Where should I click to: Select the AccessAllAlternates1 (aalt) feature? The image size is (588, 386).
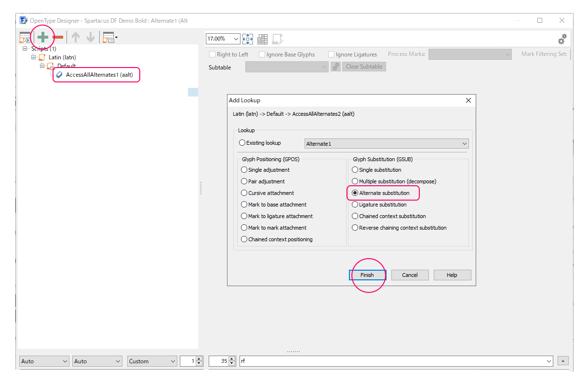[x=99, y=75]
